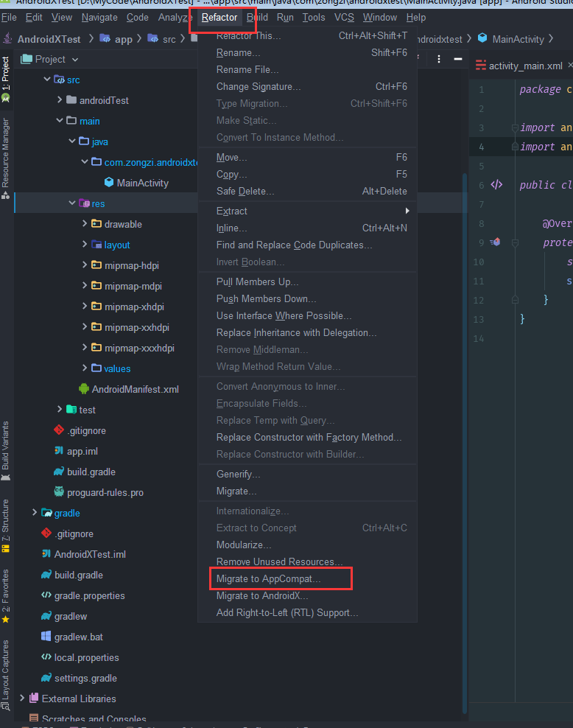Click the test folder icon
Screen dimensions: 573x728
(71, 410)
